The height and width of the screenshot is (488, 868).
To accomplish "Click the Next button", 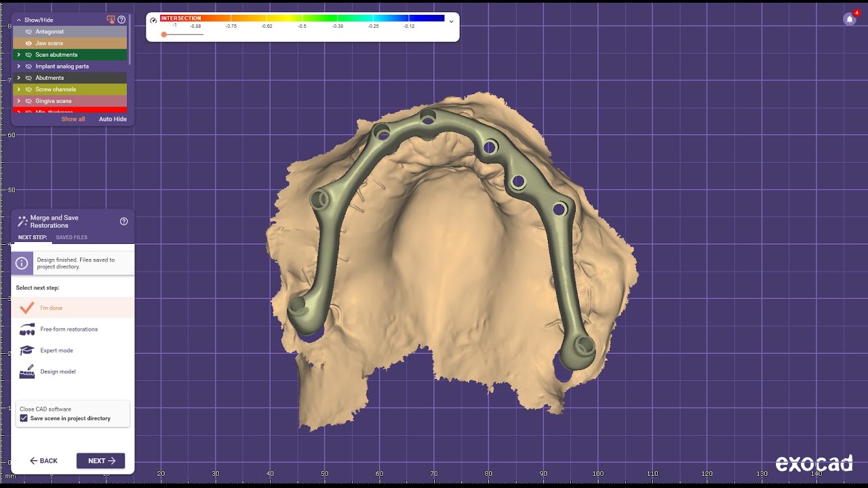I will pos(100,461).
